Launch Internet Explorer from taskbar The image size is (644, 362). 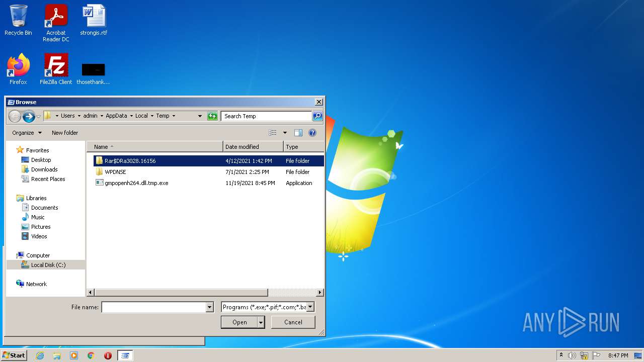[x=40, y=355]
